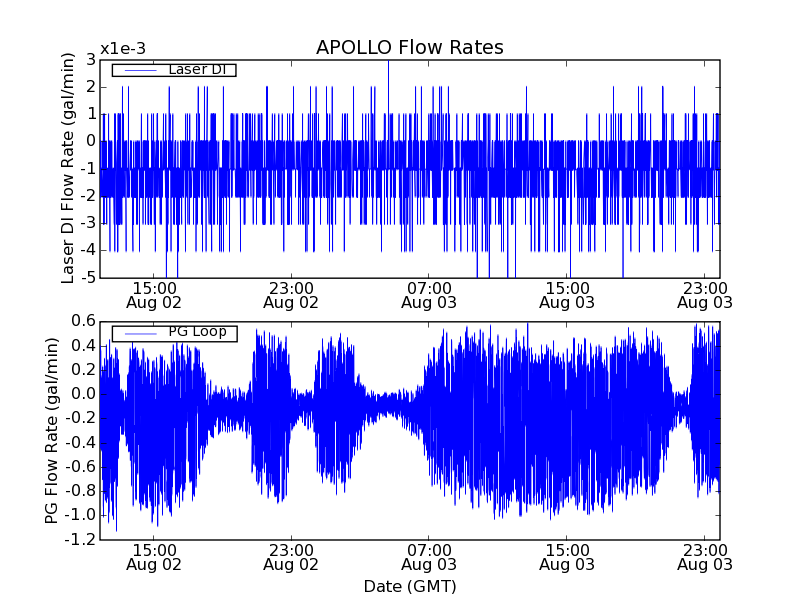Click bottom plot's "23:00 Aug 03" tick label
The image size is (800, 600).
point(705,556)
